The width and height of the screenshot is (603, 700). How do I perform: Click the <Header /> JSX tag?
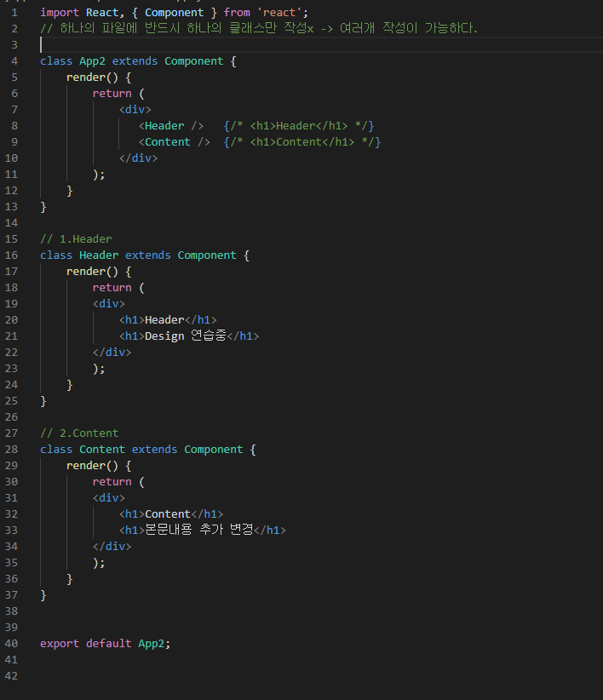pos(171,126)
